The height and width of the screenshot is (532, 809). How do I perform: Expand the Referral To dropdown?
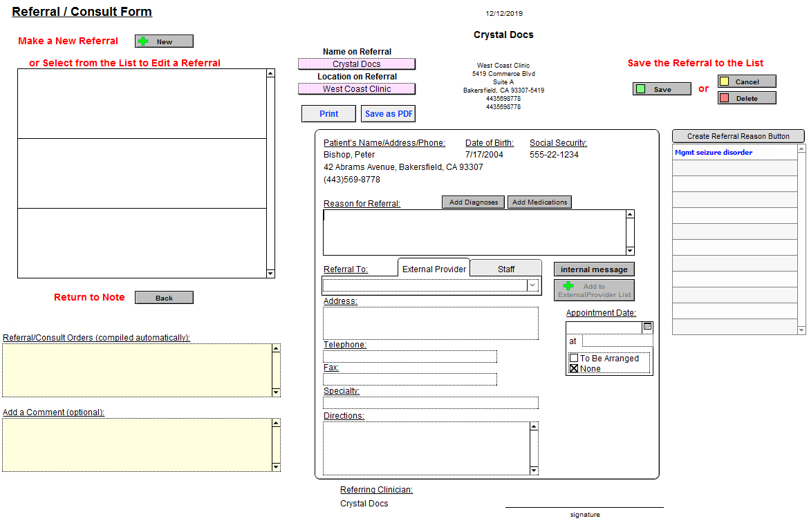tap(532, 285)
